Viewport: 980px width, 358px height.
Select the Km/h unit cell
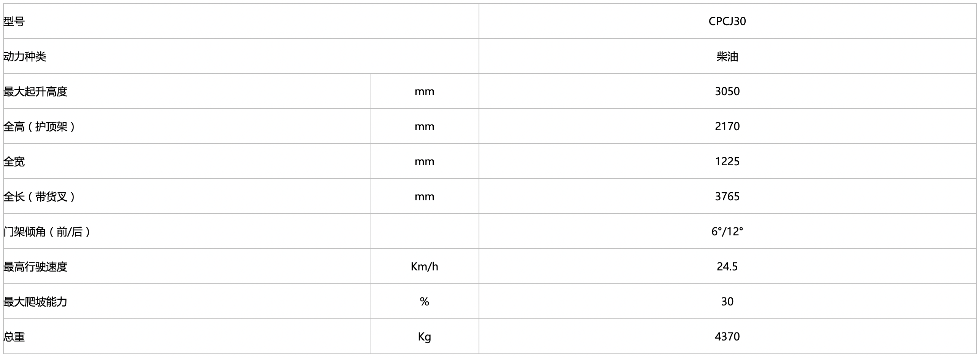tap(424, 267)
